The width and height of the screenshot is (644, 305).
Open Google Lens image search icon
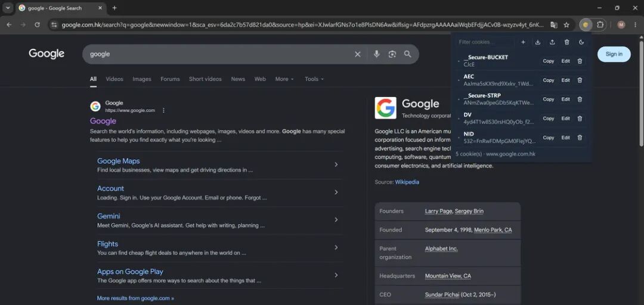(x=392, y=54)
